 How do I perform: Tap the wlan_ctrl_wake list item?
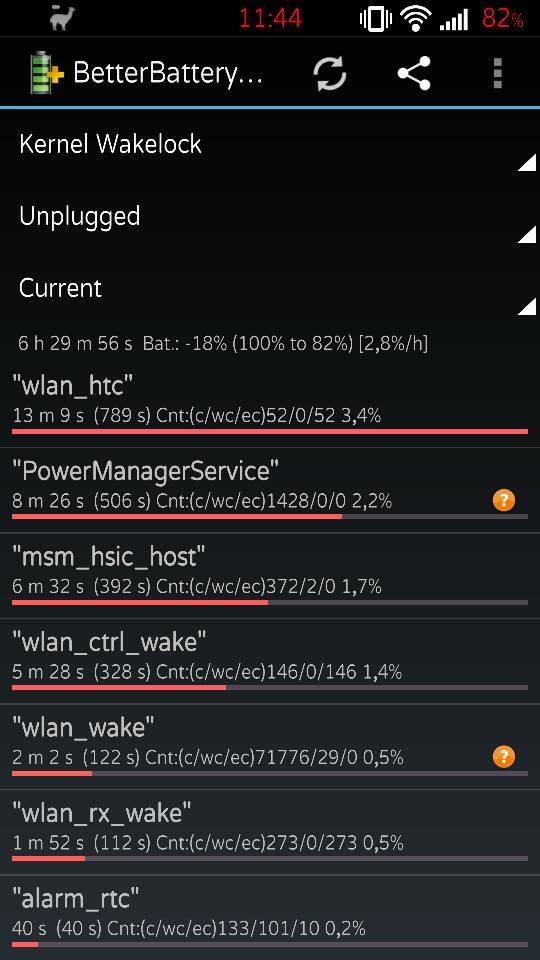[x=270, y=661]
